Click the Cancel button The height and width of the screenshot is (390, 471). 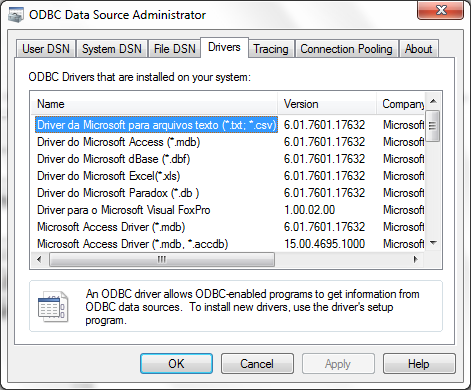(257, 364)
